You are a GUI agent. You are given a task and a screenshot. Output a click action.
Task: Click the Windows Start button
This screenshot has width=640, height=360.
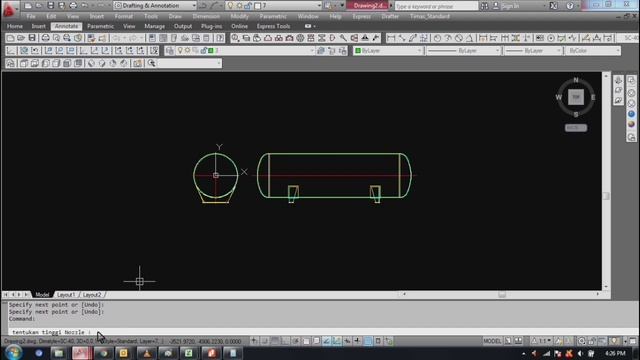(13, 352)
